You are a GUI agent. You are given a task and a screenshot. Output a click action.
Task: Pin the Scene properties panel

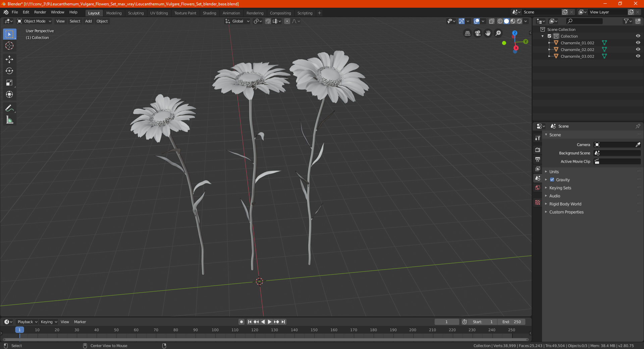click(638, 126)
